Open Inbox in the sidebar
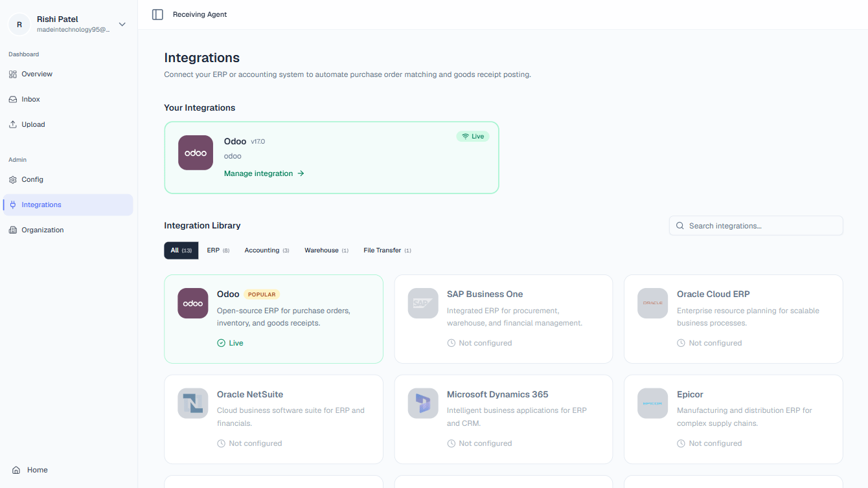This screenshot has height=488, width=868. [68, 100]
